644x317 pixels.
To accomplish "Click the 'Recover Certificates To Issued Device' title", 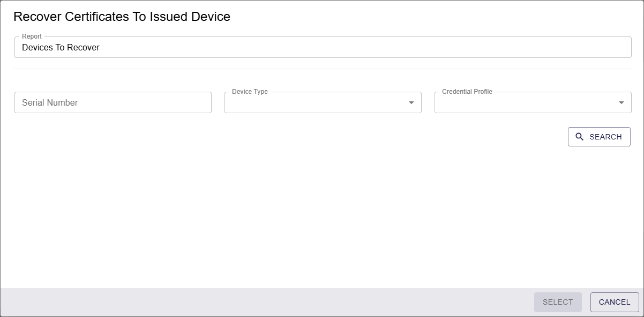I will tap(122, 17).
